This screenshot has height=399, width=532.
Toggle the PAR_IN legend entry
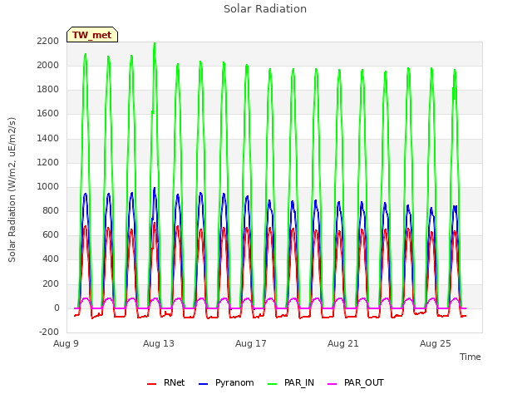tap(291, 382)
